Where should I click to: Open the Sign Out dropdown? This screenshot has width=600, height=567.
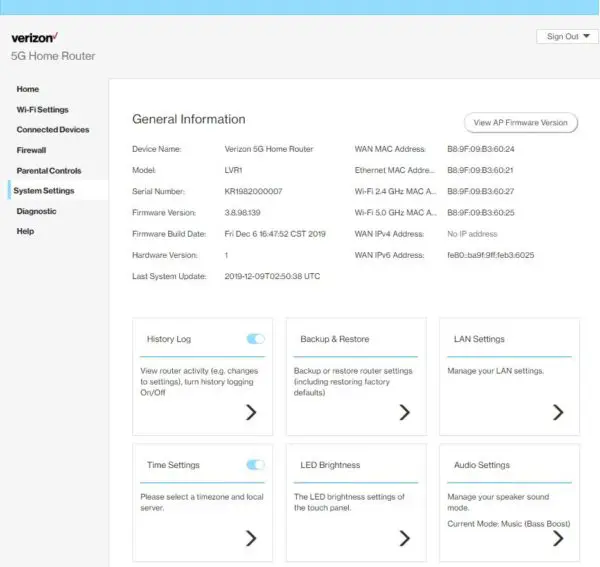(567, 37)
